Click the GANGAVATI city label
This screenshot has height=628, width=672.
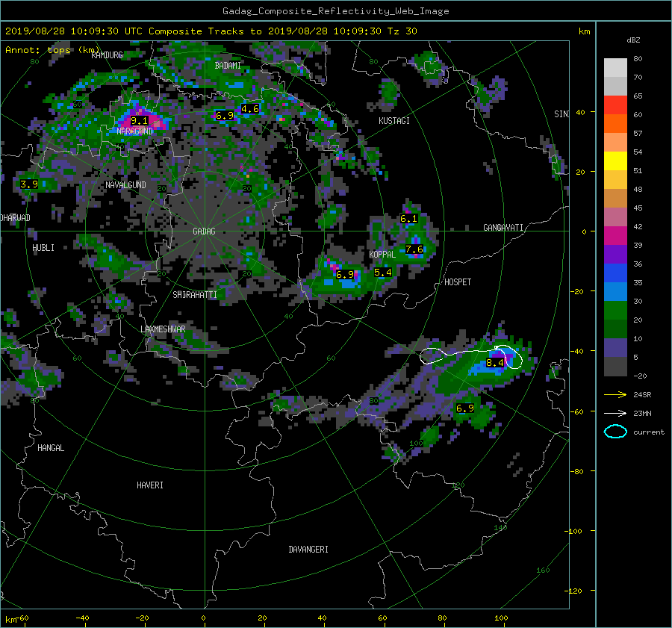[x=503, y=228]
